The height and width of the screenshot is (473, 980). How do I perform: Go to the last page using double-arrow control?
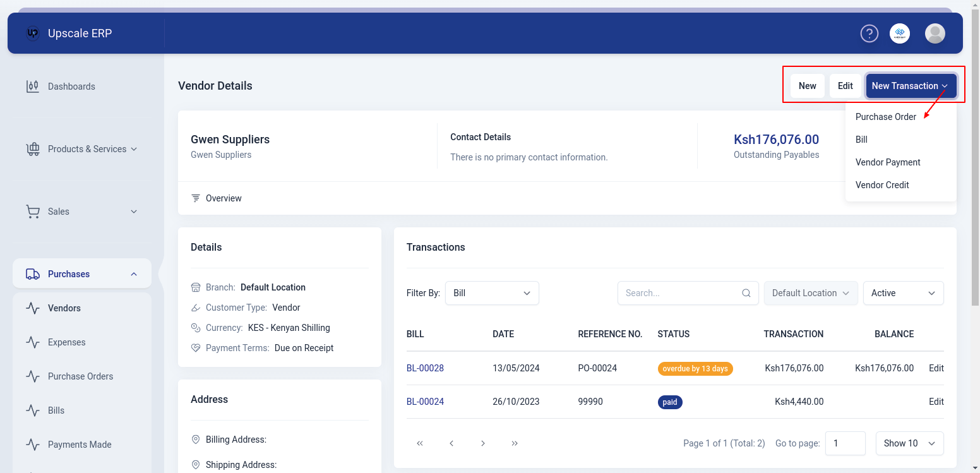coord(515,443)
